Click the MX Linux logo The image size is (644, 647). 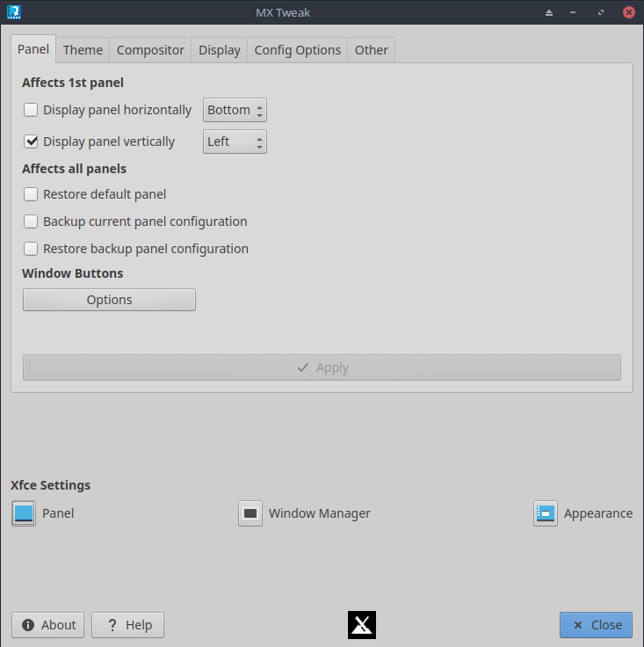[362, 625]
